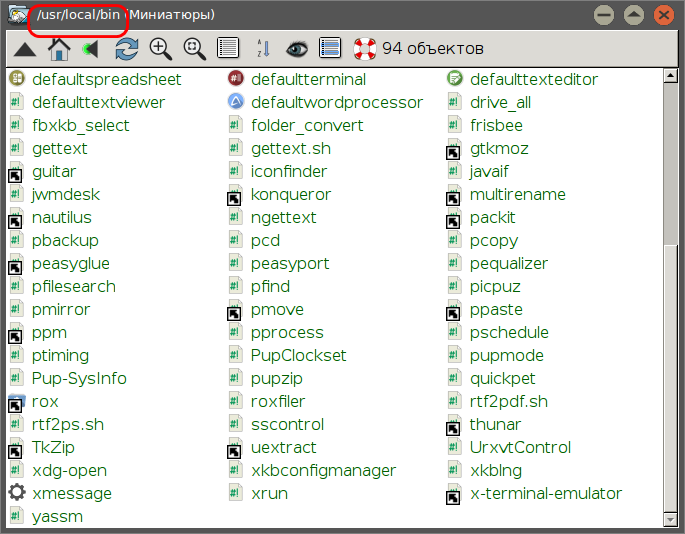
Task: Click the pcd script icon
Action: (235, 240)
